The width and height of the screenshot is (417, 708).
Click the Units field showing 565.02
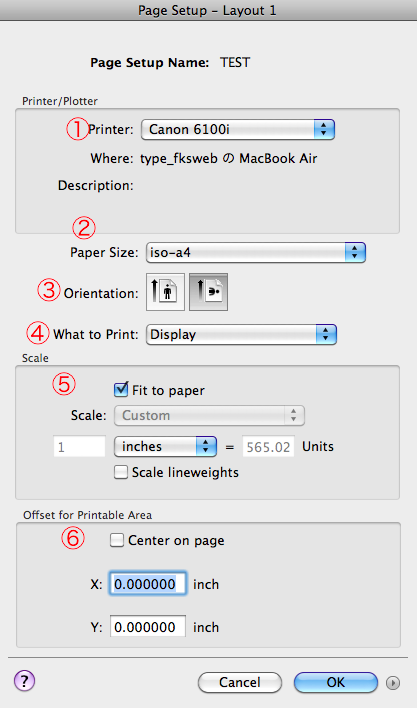pyautogui.click(x=269, y=447)
